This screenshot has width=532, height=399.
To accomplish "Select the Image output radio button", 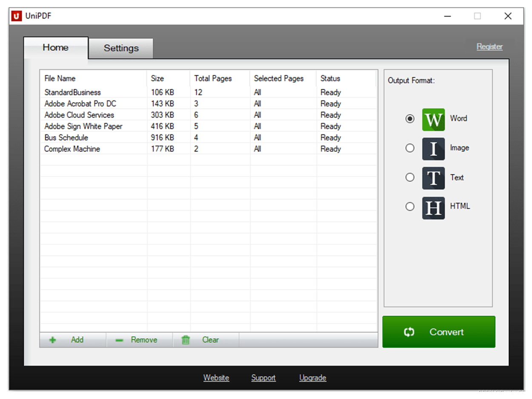I will 409,148.
